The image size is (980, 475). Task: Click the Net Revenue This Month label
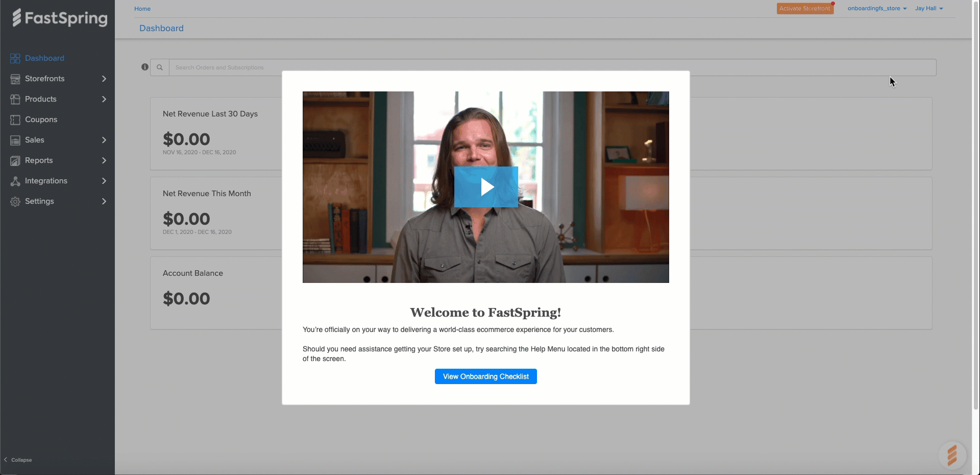click(x=207, y=194)
